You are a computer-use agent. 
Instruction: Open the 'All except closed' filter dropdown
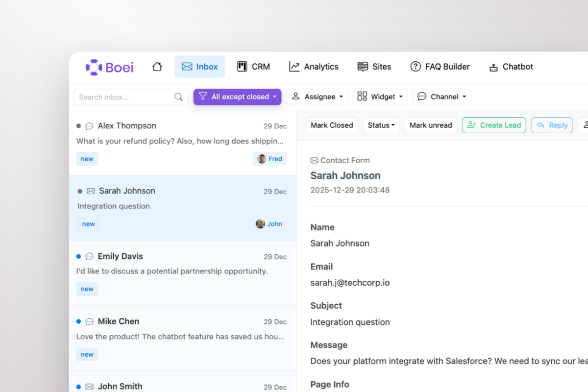pyautogui.click(x=237, y=97)
